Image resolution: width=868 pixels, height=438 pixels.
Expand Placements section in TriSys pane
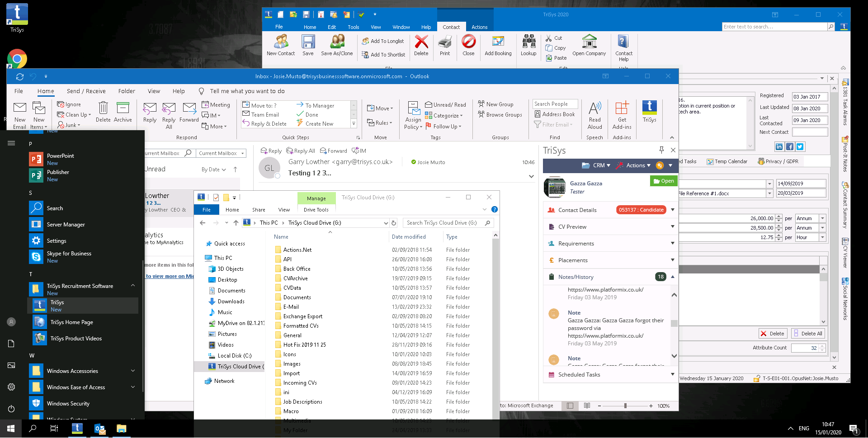[x=672, y=260]
